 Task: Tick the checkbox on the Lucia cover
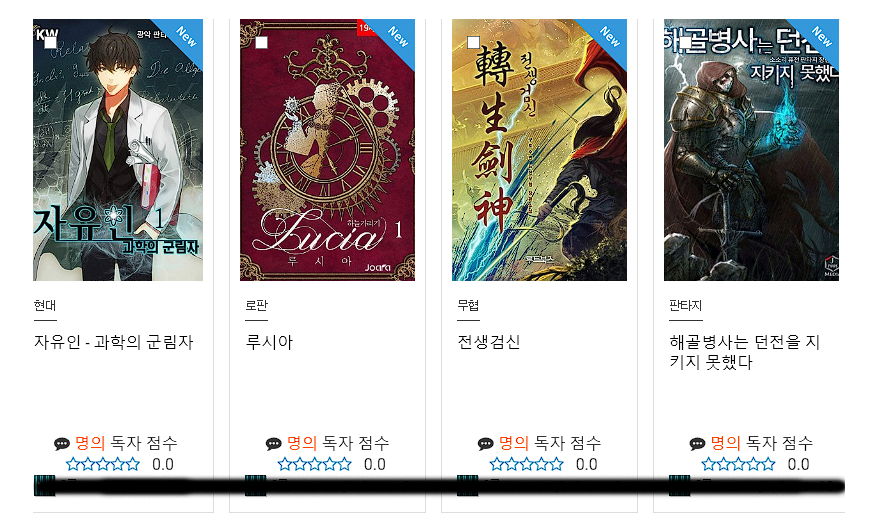pyautogui.click(x=262, y=43)
